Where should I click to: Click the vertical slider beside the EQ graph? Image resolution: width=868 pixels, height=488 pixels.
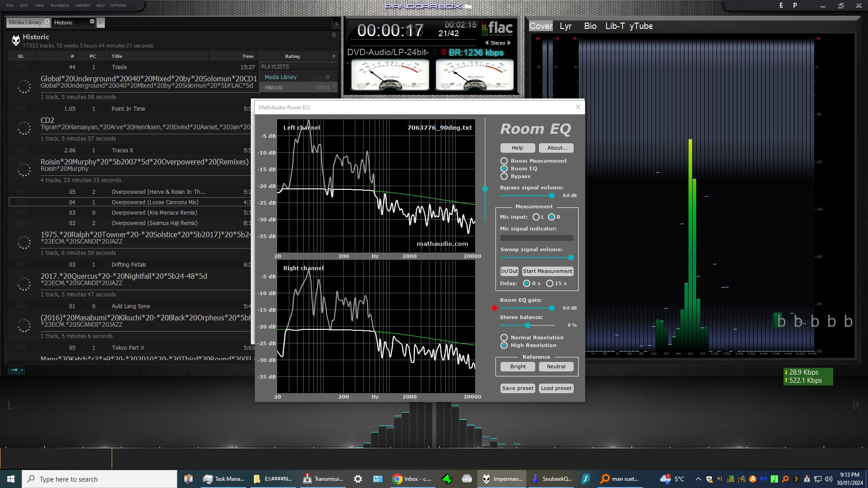click(485, 189)
